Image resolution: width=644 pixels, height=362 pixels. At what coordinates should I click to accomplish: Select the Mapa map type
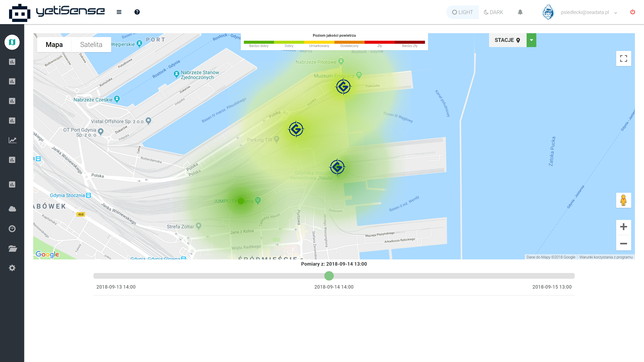pyautogui.click(x=54, y=44)
